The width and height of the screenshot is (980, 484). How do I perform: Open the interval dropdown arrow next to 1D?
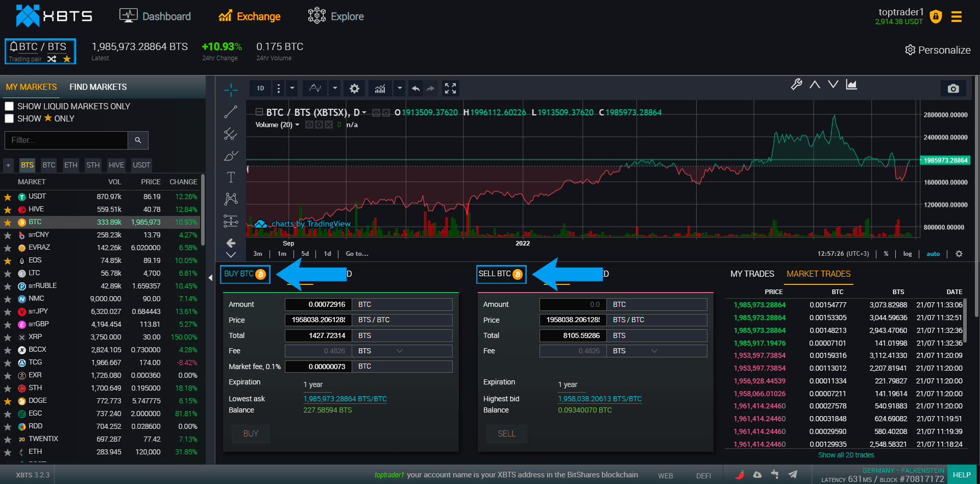click(292, 88)
